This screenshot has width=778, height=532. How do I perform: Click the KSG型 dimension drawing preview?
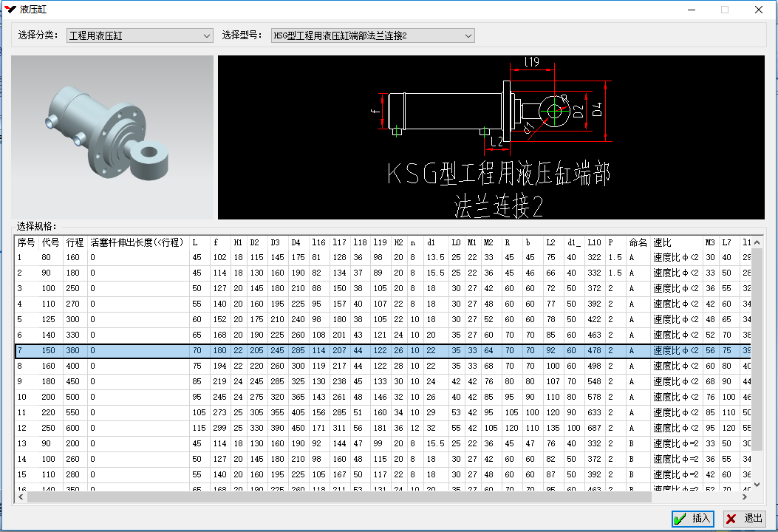click(491, 137)
